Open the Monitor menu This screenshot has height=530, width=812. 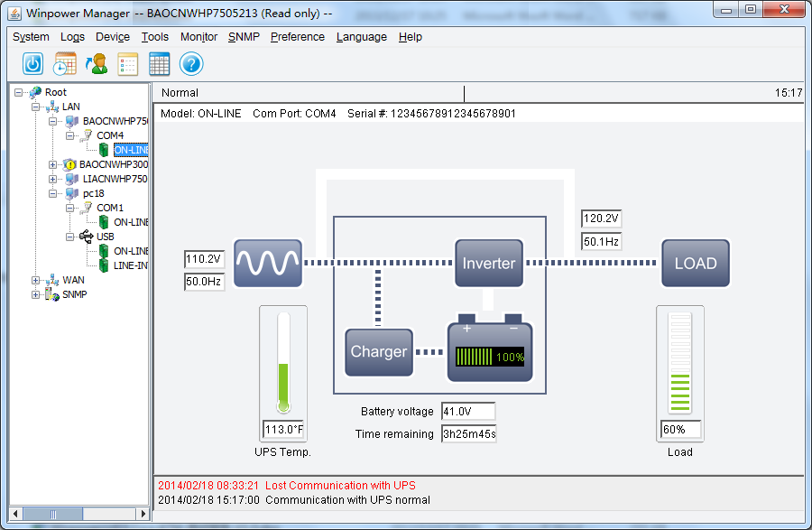click(198, 37)
